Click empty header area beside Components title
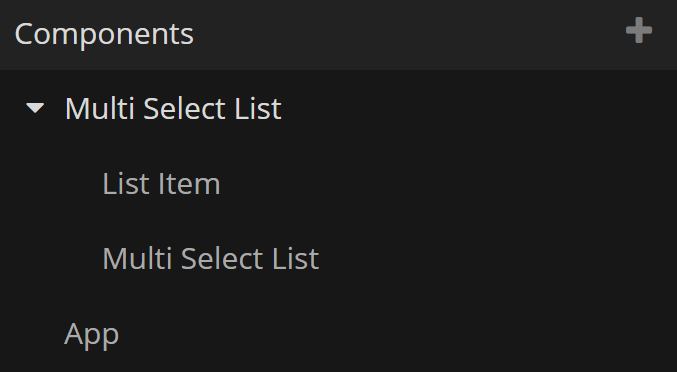 click(406, 35)
